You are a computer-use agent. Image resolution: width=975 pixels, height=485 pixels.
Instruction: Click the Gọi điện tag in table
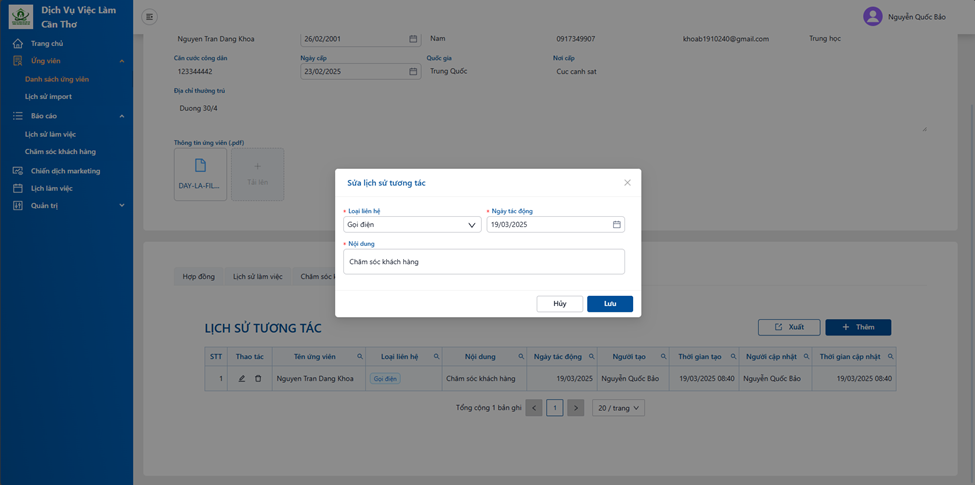tap(386, 378)
